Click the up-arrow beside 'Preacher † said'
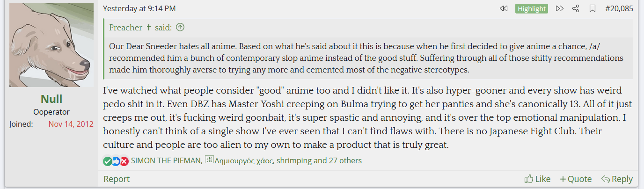 (x=180, y=28)
